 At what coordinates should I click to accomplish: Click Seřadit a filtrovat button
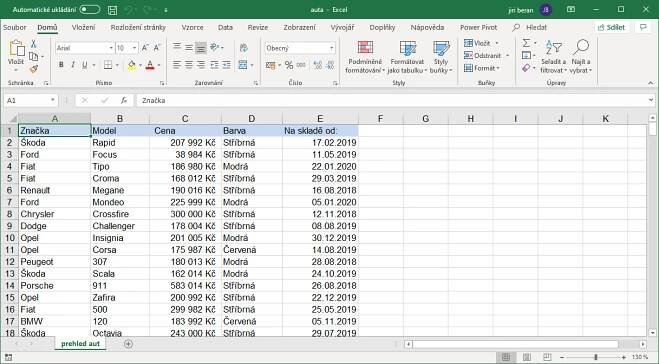554,57
